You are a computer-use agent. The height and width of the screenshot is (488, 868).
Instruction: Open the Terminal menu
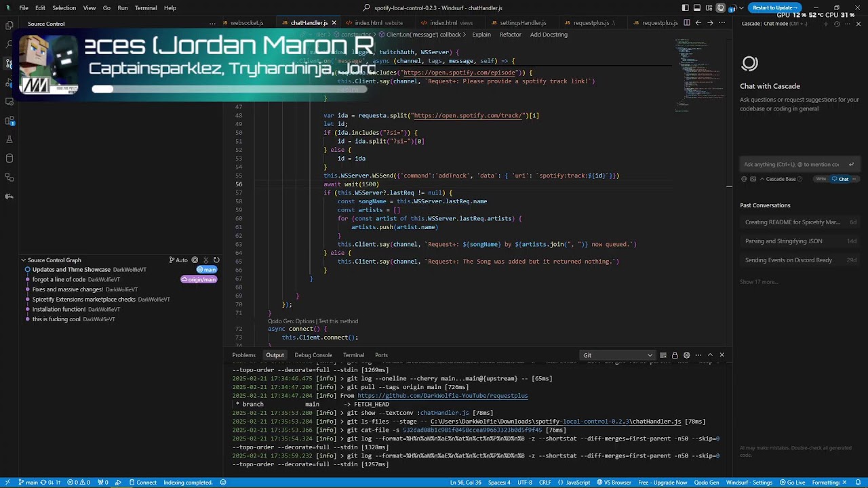[x=146, y=8]
